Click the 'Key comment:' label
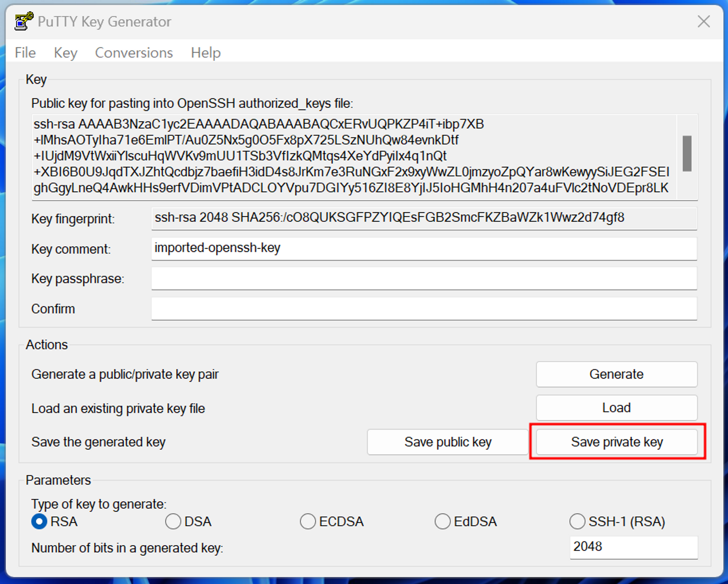Image resolution: width=728 pixels, height=584 pixels. [71, 249]
